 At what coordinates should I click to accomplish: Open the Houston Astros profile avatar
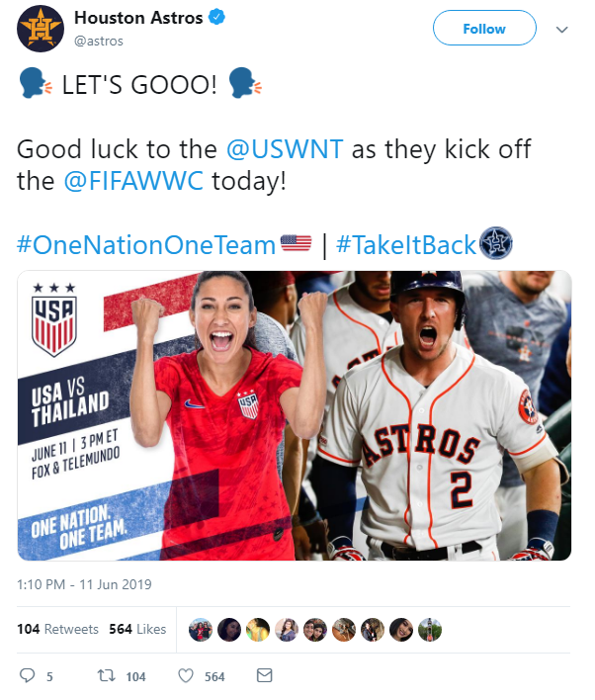pos(41,29)
